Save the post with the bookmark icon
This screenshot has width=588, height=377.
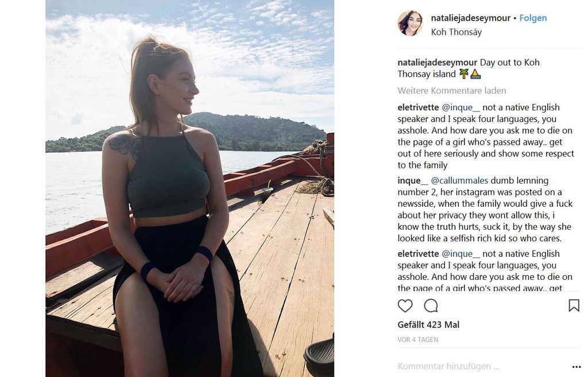574,305
